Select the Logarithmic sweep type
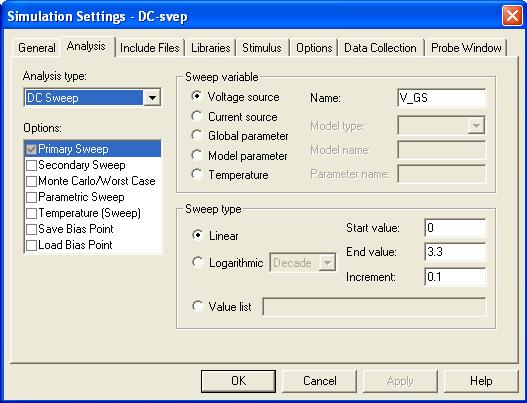This screenshot has height=403, width=527. [198, 262]
